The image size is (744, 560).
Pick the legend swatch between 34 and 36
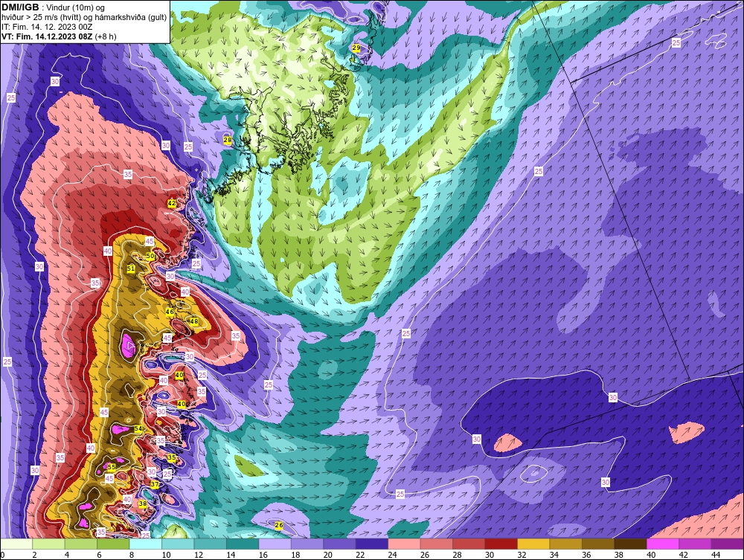566,544
